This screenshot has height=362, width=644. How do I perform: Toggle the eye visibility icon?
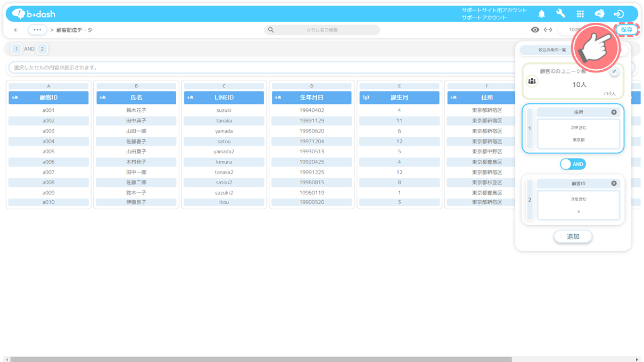point(535,30)
